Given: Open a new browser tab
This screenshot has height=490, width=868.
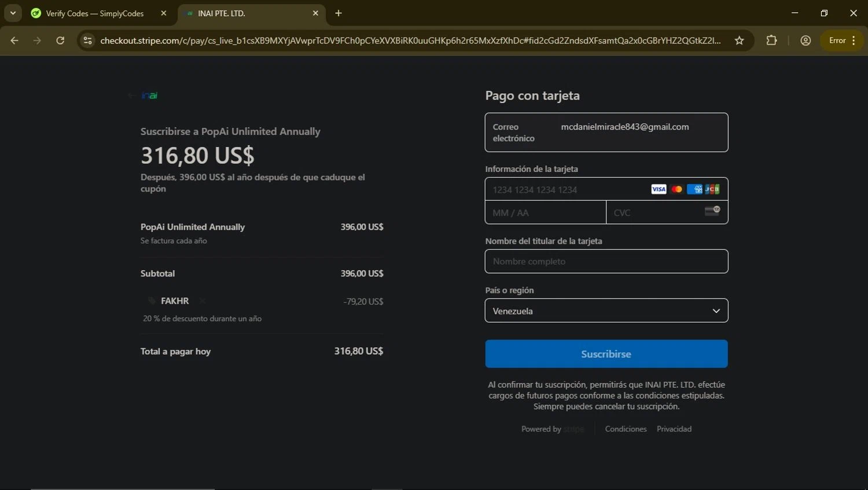Looking at the screenshot, I should 339,13.
